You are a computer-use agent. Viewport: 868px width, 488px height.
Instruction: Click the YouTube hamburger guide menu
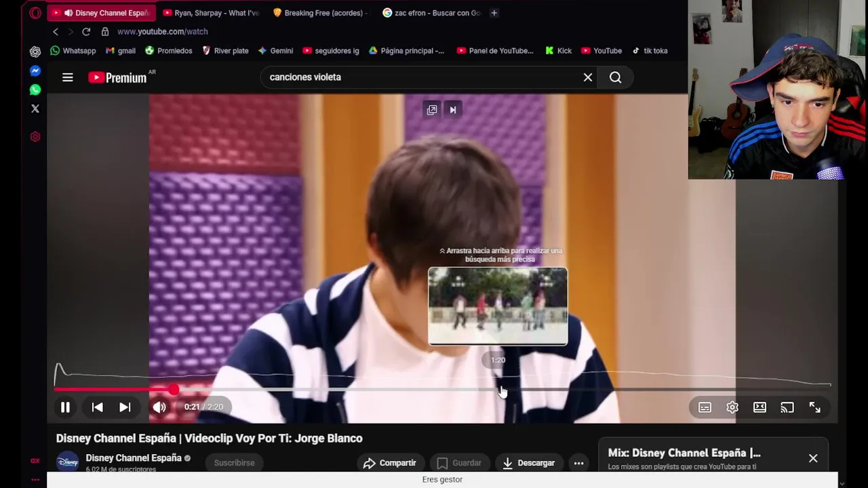(68, 77)
